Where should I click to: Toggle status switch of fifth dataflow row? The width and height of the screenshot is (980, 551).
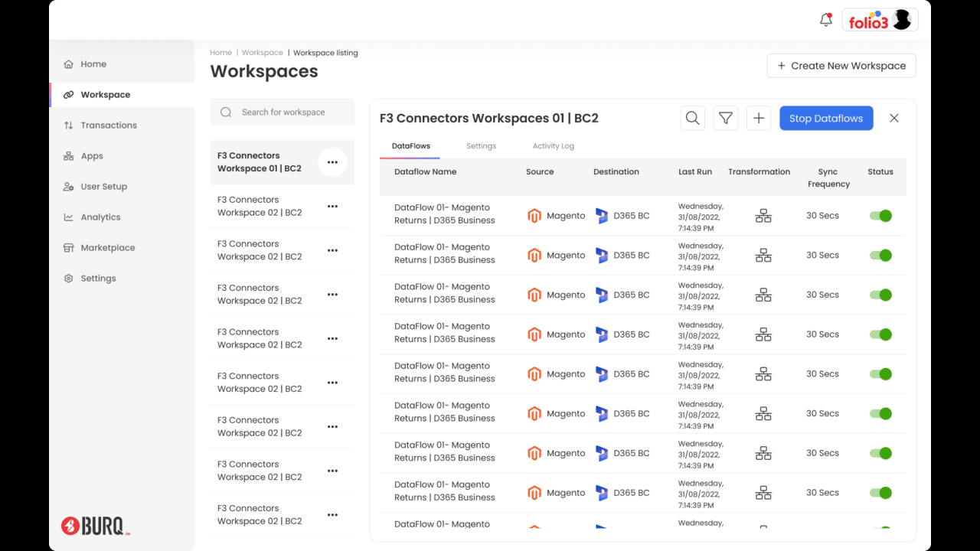pos(880,374)
